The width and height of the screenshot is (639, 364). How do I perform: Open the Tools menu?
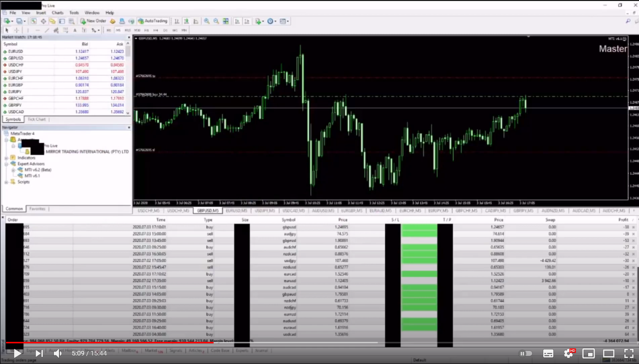(74, 13)
